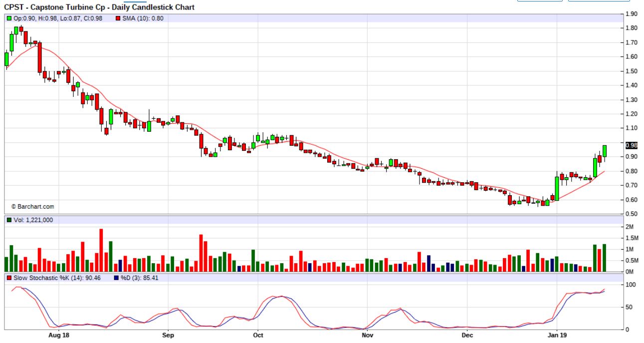Click the 1.20 price axis label
The image size is (644, 343).
[631, 114]
